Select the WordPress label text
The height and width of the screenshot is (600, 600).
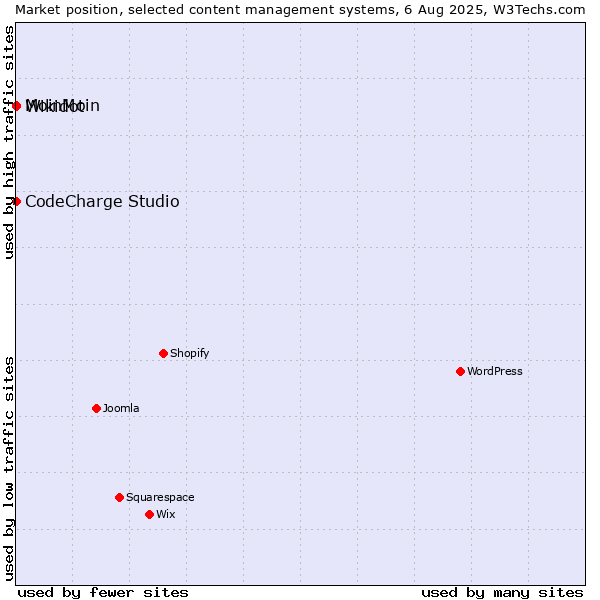494,371
